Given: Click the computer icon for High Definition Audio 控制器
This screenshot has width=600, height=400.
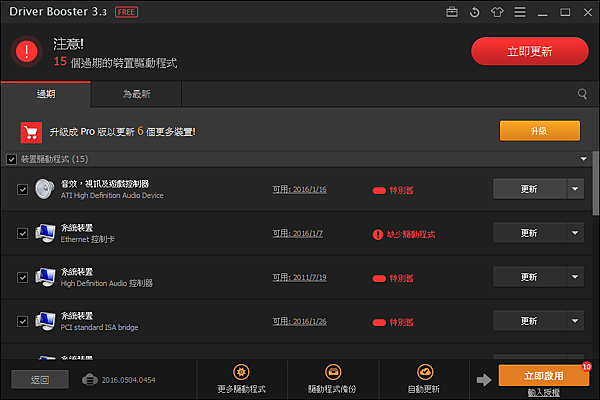Looking at the screenshot, I should click(45, 277).
